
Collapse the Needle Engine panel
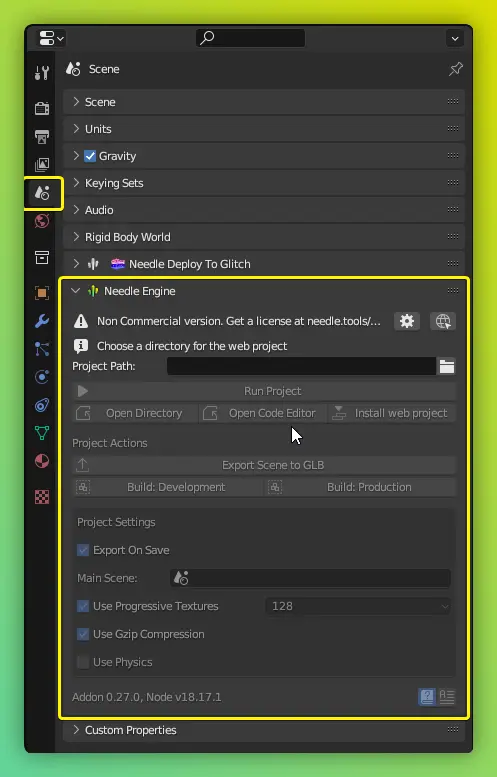75,291
